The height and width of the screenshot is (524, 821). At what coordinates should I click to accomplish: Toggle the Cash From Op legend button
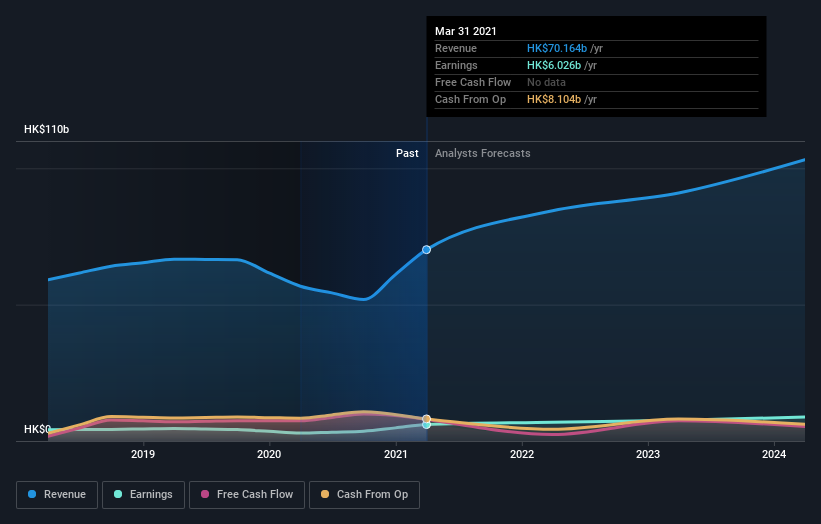point(364,495)
